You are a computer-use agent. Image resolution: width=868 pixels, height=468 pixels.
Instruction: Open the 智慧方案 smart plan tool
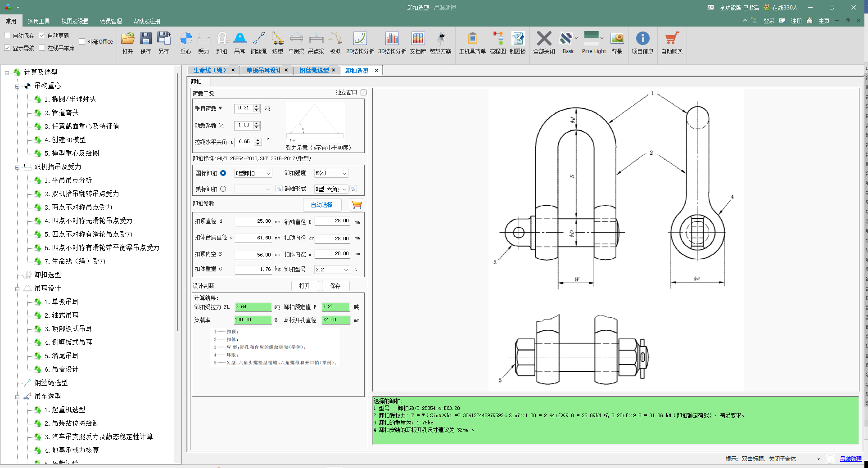(440, 43)
